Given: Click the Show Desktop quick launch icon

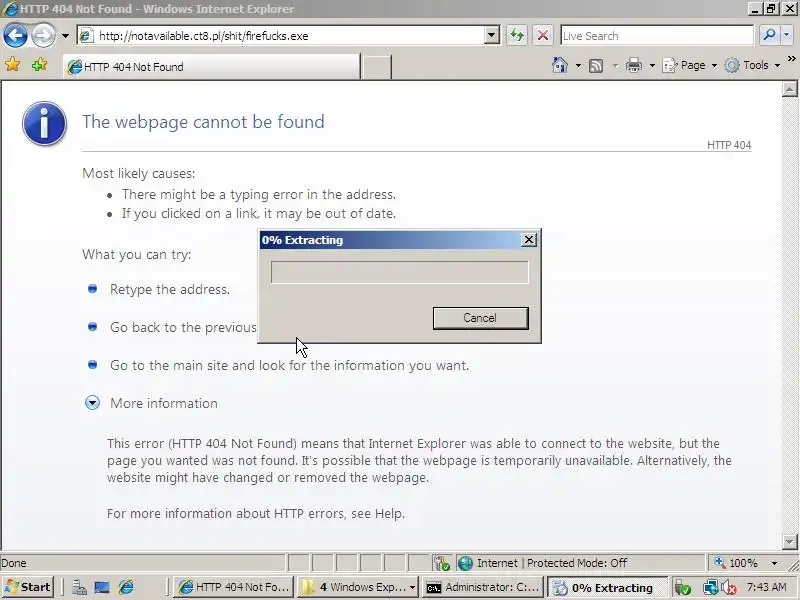Looking at the screenshot, I should [102, 587].
